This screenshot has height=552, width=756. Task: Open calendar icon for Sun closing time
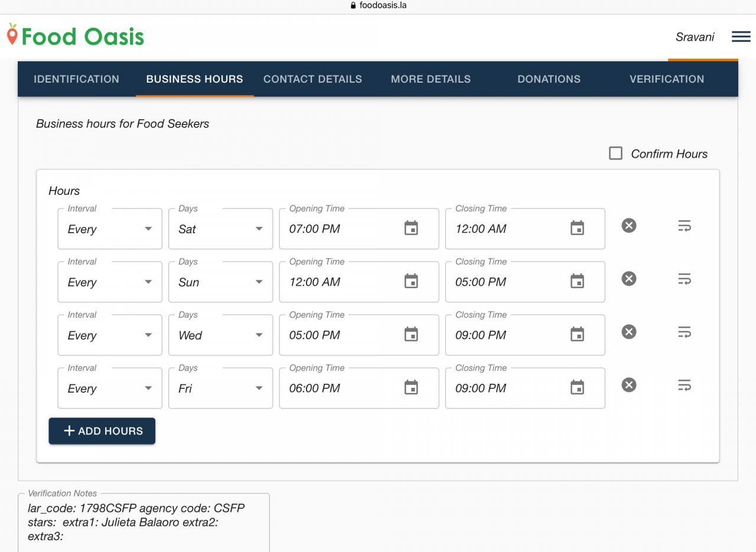(x=577, y=281)
